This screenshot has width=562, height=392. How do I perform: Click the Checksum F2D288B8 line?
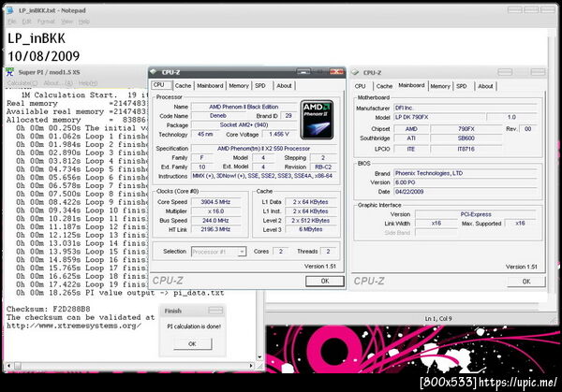pyautogui.click(x=49, y=309)
